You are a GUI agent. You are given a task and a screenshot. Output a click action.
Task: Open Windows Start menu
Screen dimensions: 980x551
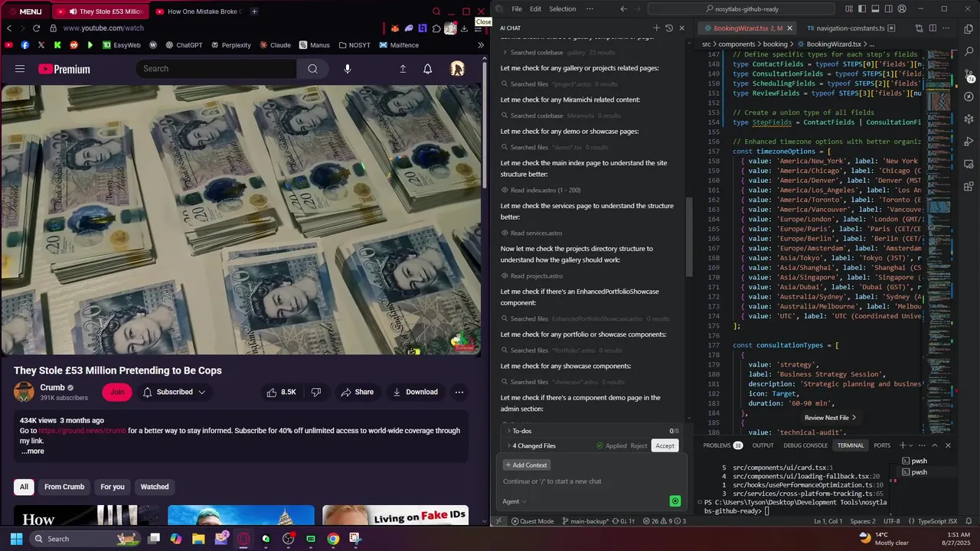coord(16,539)
